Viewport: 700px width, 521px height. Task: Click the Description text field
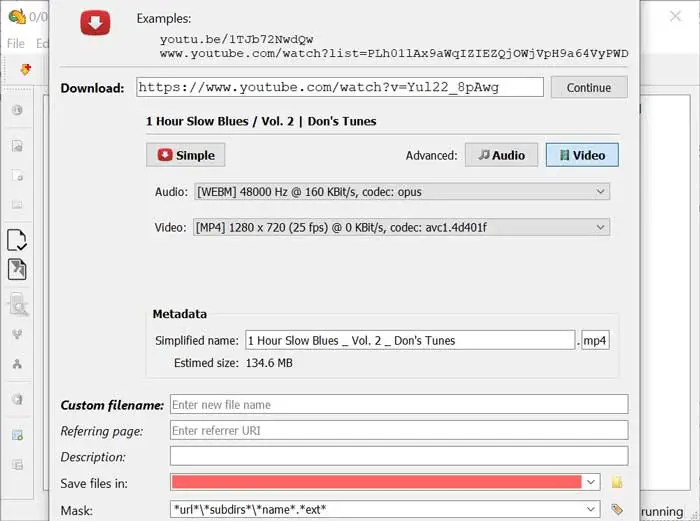point(399,456)
